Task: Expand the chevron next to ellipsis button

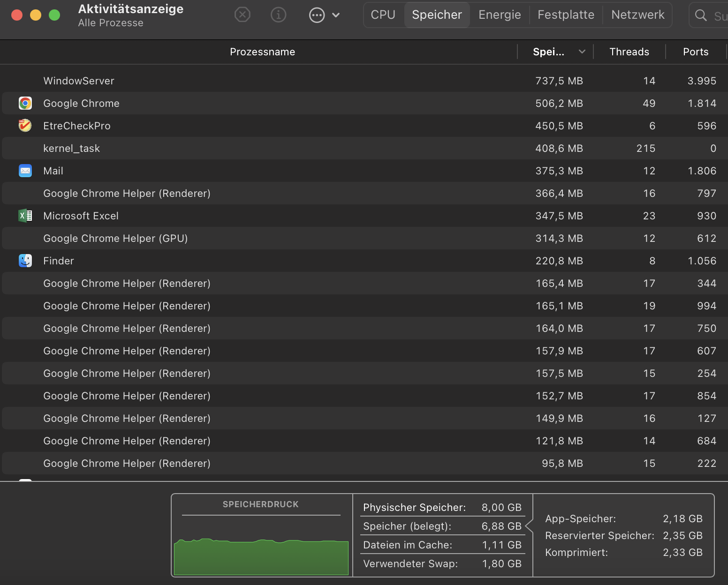Action: point(336,15)
